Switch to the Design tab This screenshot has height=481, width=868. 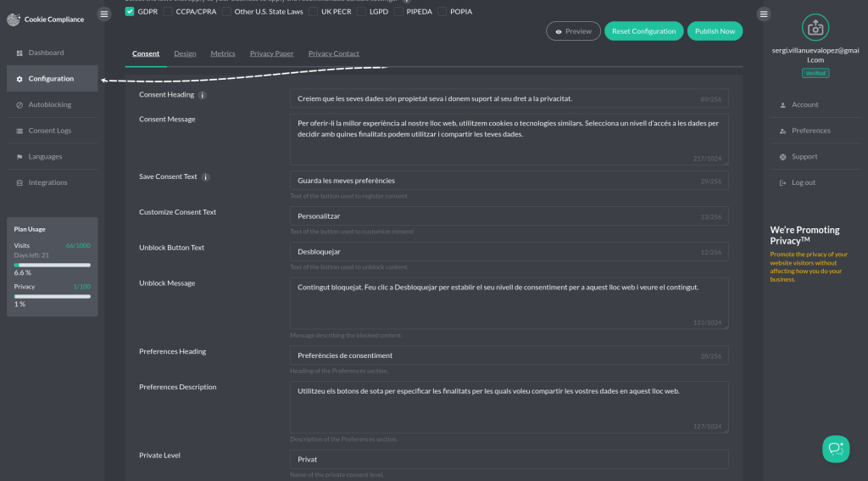point(185,53)
